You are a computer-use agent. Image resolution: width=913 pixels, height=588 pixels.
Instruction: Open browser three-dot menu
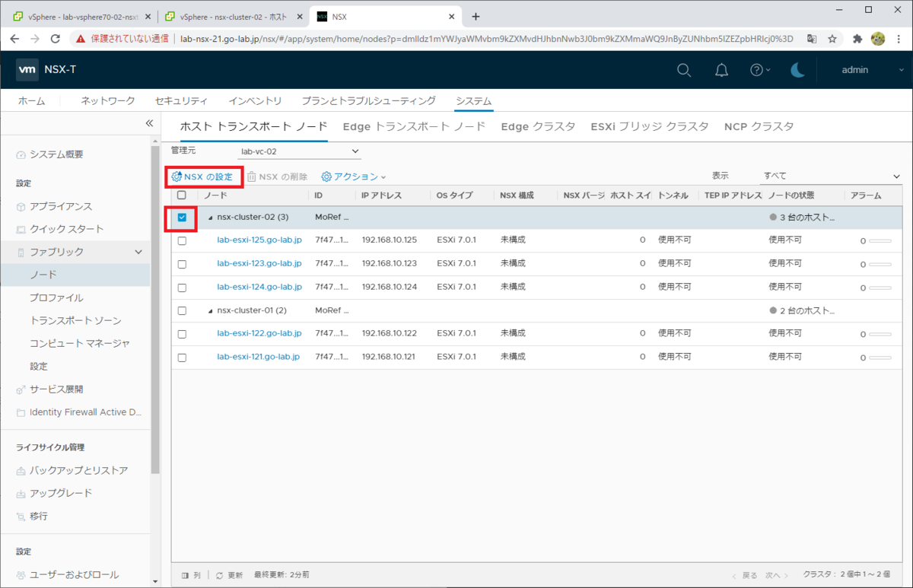pyautogui.click(x=898, y=38)
